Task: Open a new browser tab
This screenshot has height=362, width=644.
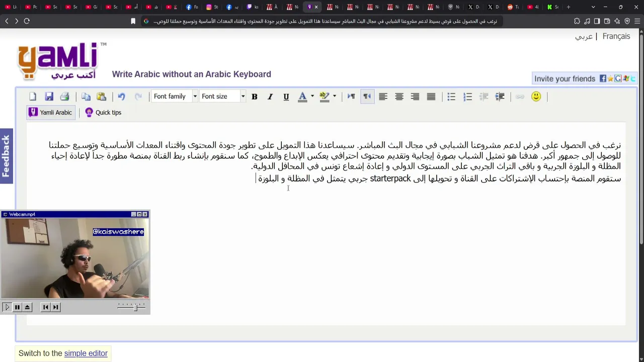Action: (x=569, y=7)
